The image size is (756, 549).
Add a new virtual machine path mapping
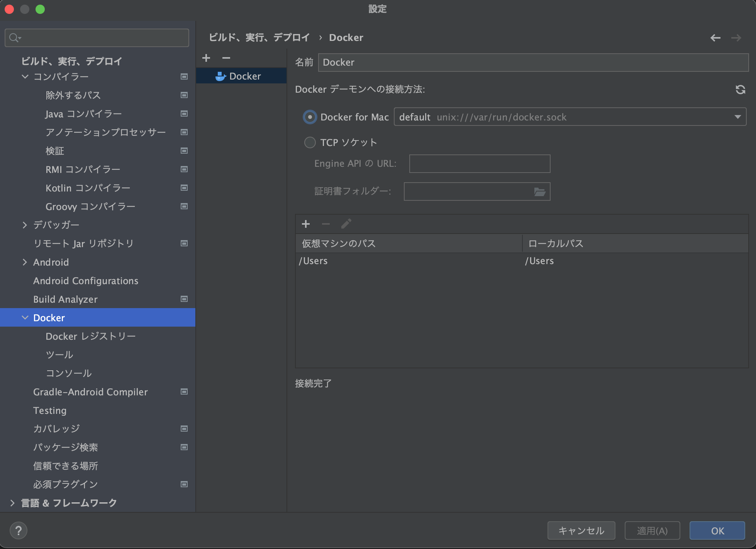tap(305, 224)
